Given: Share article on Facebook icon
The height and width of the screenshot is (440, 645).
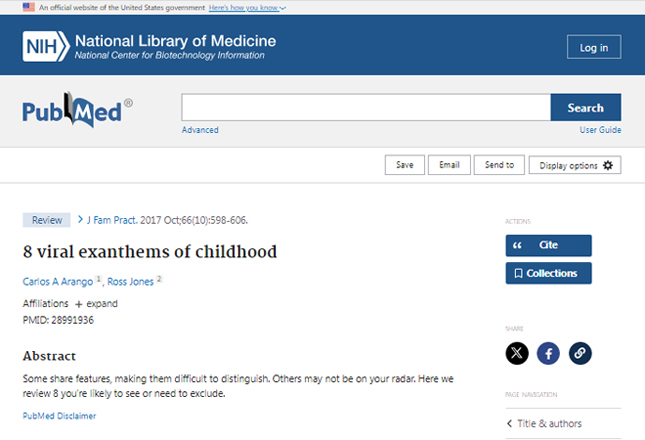Looking at the screenshot, I should coord(548,353).
